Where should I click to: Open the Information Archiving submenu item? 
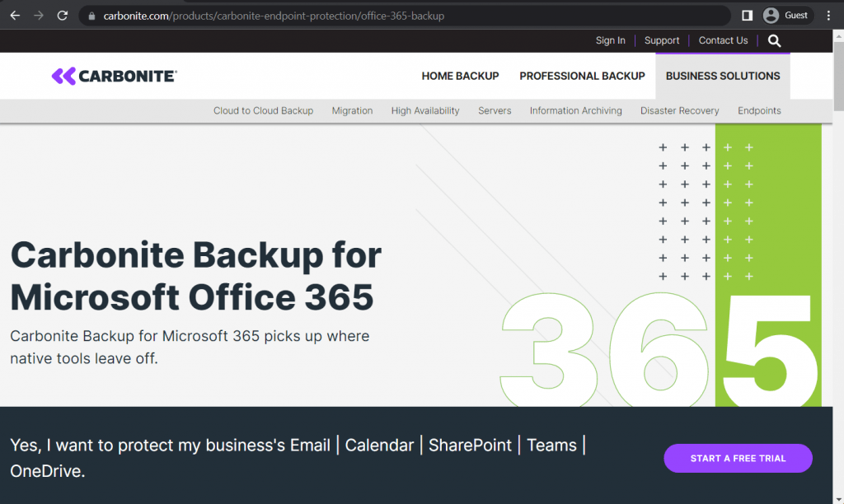click(575, 111)
